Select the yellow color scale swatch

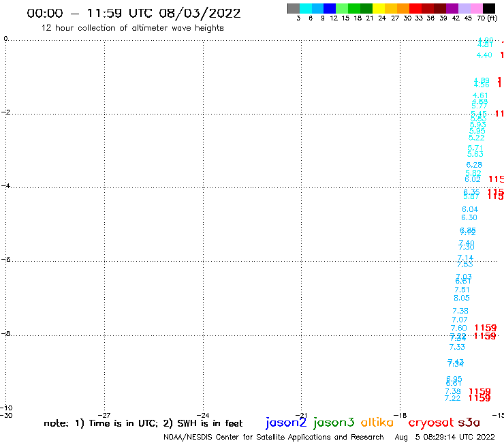(379, 8)
